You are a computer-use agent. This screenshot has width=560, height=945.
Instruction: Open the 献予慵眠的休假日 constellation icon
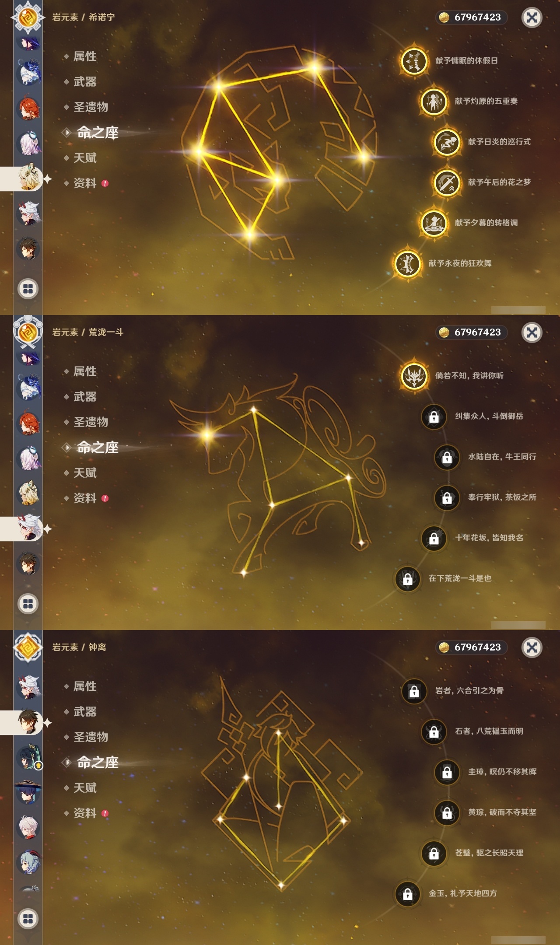pos(414,61)
